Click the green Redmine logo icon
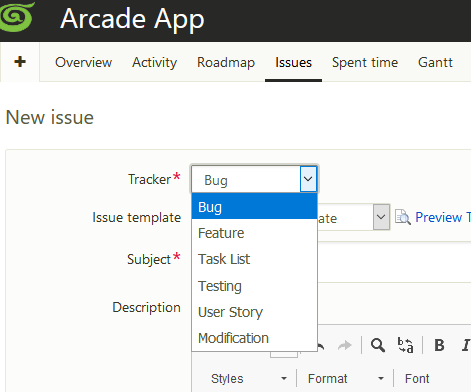 (x=17, y=16)
